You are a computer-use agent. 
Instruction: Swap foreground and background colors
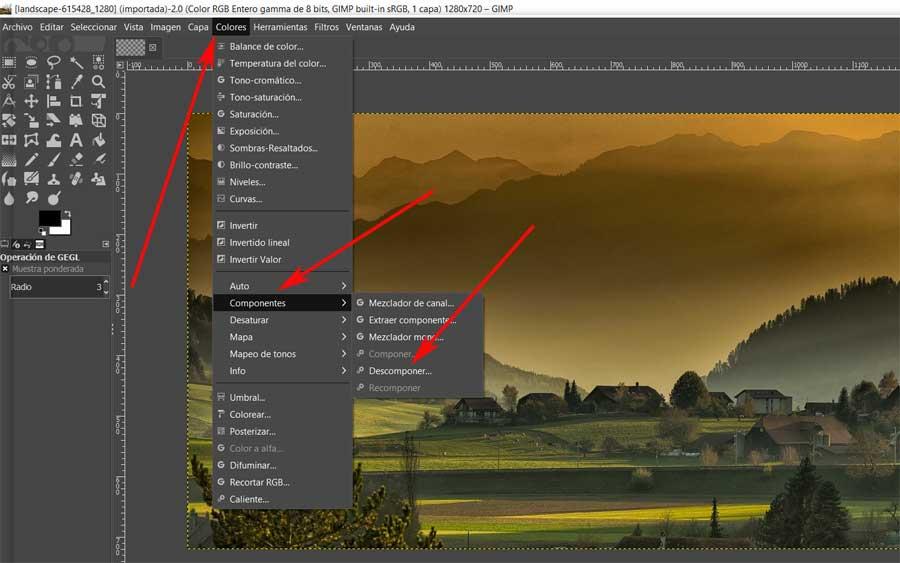pos(67,214)
